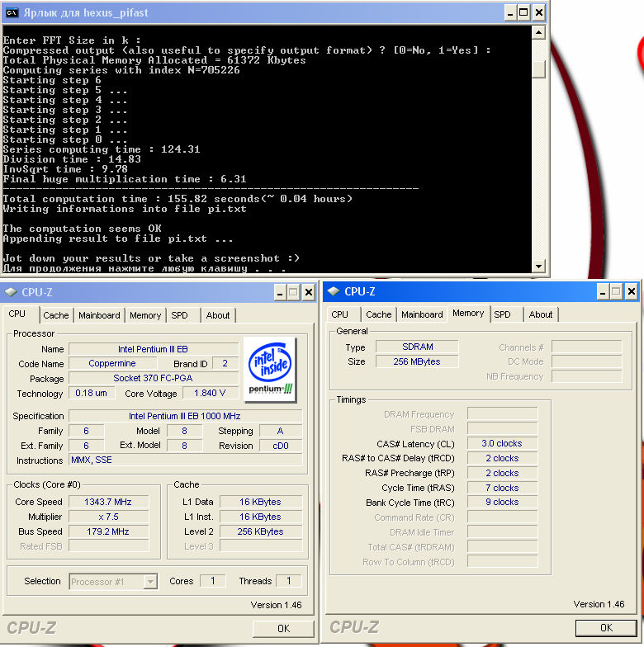Click Version 1.46 label in left CPU-Z window
The width and height of the screenshot is (644, 647).
276,605
